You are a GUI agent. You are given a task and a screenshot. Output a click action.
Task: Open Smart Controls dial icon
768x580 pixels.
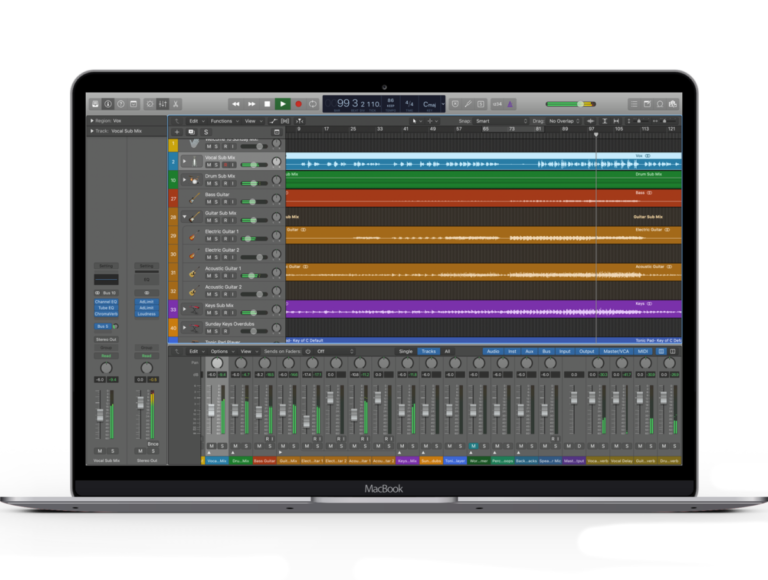tap(150, 104)
